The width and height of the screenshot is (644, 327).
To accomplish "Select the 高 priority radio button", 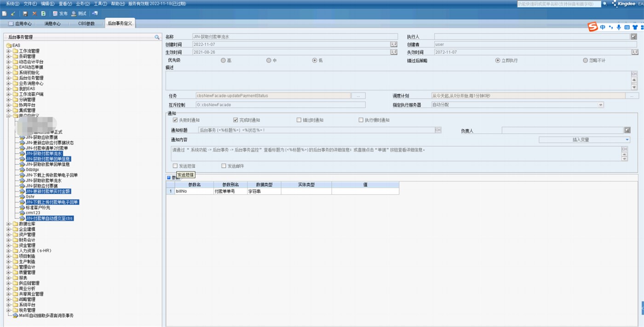I will [x=223, y=60].
